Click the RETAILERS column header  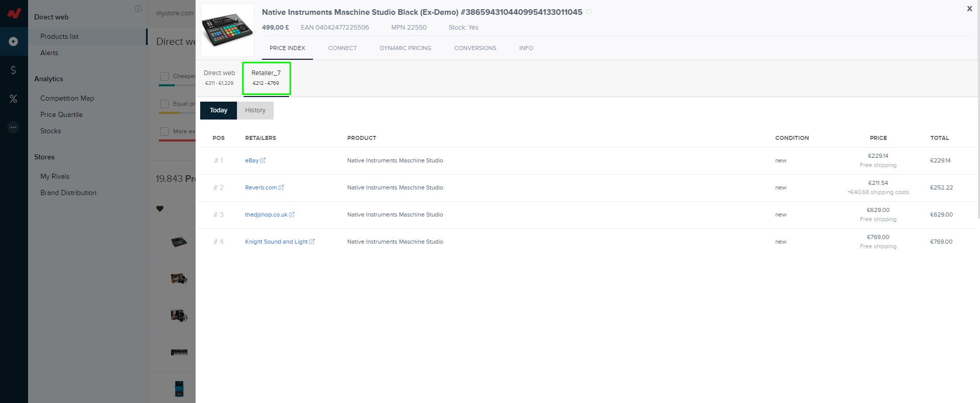(x=260, y=138)
